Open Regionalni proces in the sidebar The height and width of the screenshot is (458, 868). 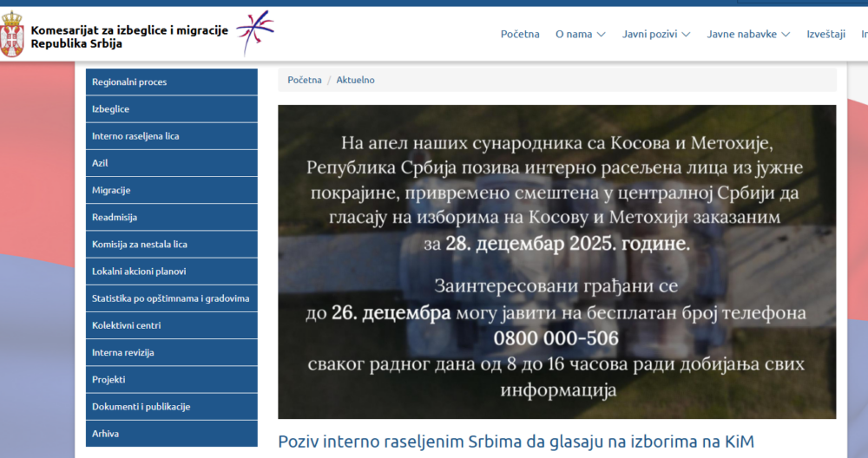[172, 82]
